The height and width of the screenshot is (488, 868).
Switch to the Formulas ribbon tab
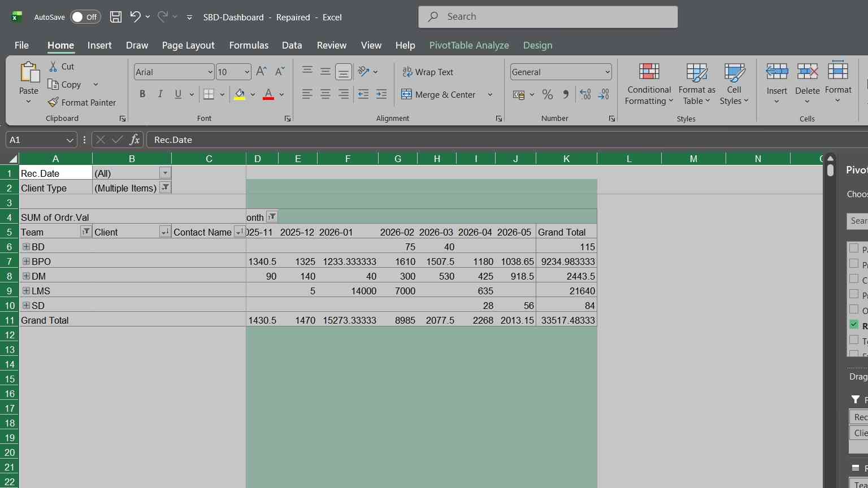[x=249, y=45]
